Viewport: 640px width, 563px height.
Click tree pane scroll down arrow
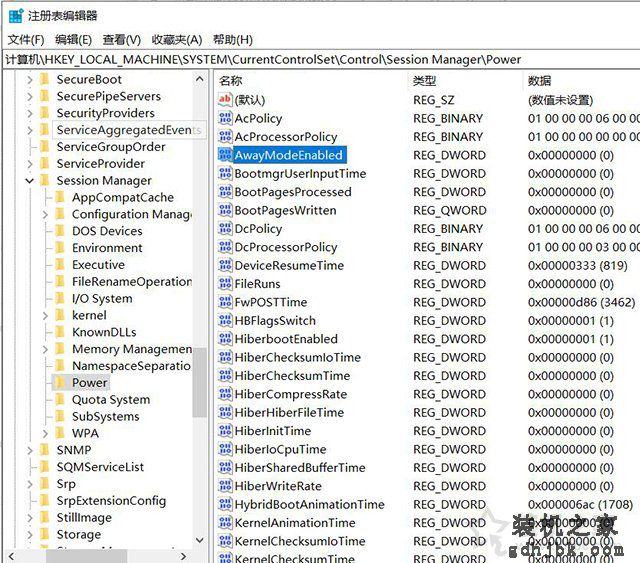(200, 540)
